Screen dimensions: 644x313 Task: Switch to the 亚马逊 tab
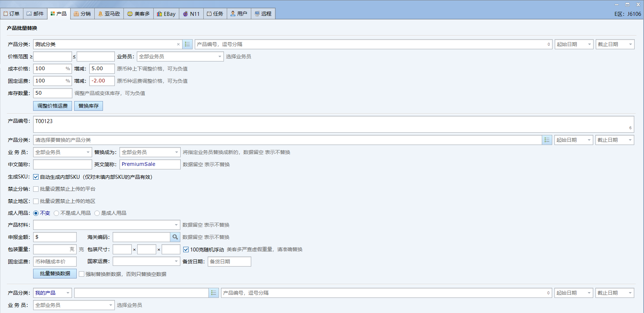pyautogui.click(x=109, y=14)
